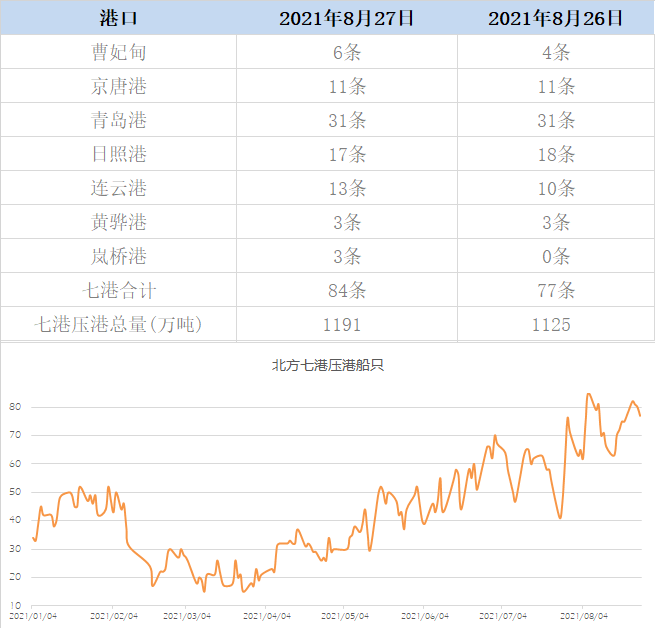Image resolution: width=655 pixels, height=628 pixels.
Task: Click the 0条 value for 岚桥港
Action: tap(556, 256)
